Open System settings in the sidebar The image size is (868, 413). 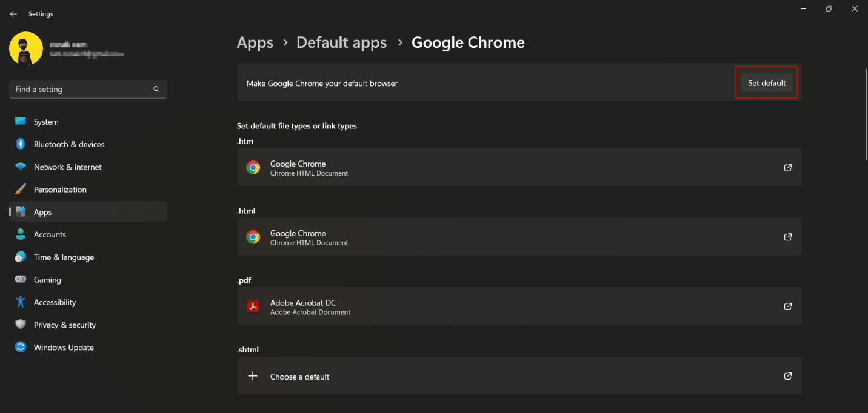[x=46, y=122]
